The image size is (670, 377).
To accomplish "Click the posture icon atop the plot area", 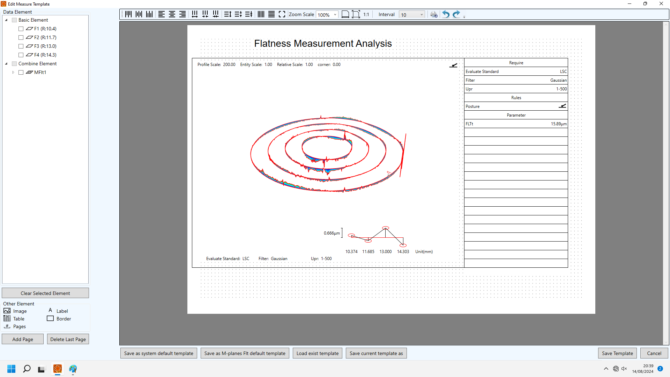I will 453,65.
